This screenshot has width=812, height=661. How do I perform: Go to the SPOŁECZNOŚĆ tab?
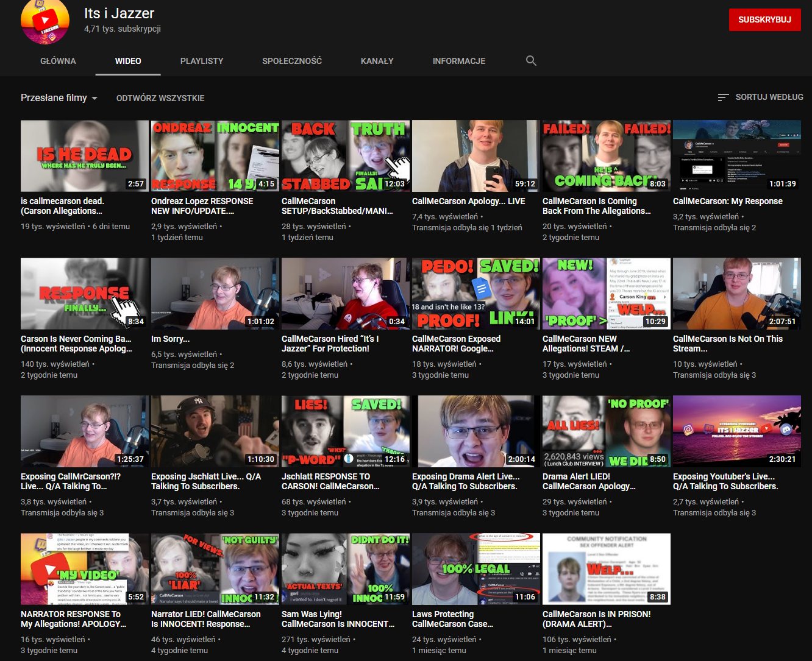292,61
